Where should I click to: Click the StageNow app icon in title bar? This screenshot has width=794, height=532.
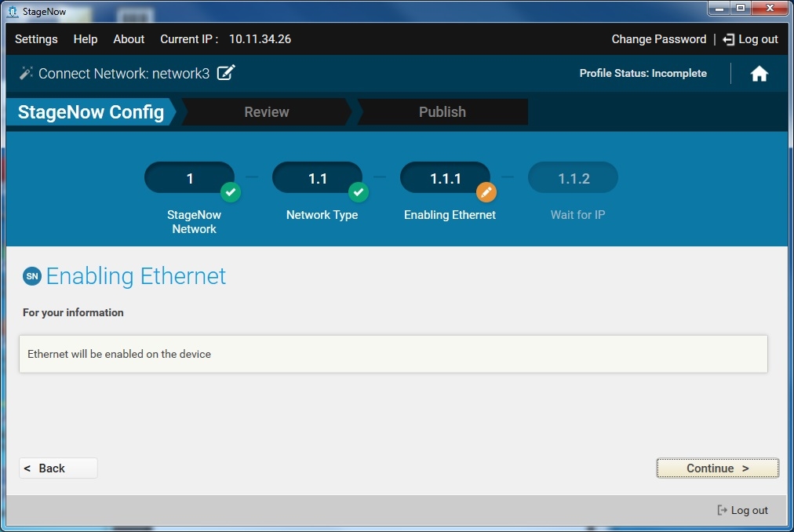[x=12, y=11]
